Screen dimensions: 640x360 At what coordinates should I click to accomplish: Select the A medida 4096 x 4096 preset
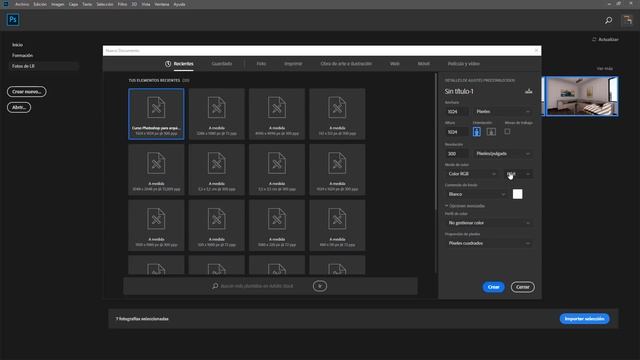tap(277, 114)
